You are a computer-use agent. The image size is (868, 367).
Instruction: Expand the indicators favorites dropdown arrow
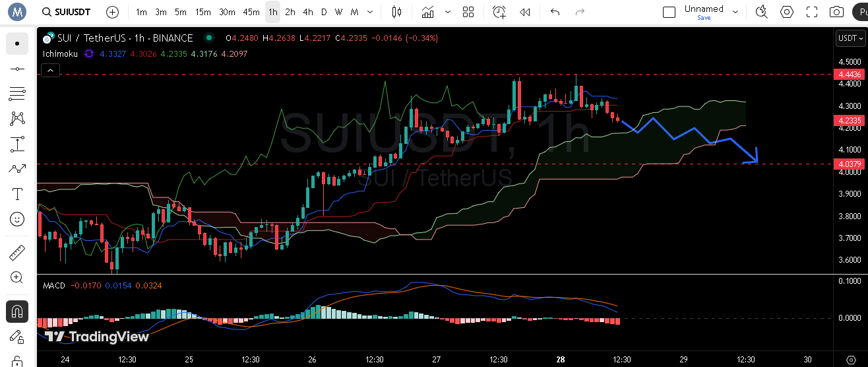(448, 12)
